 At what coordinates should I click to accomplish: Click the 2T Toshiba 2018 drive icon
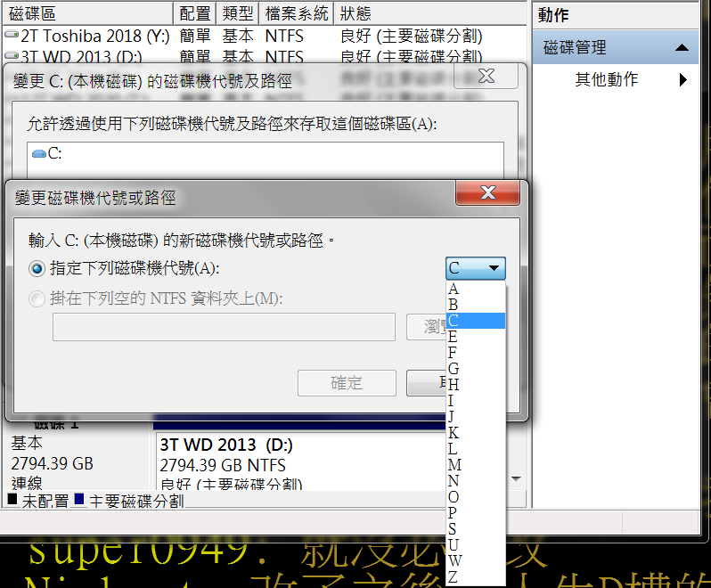pos(11,37)
